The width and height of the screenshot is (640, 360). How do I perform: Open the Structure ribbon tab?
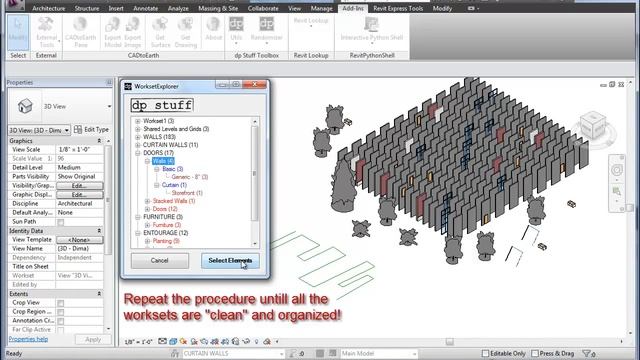point(87,8)
